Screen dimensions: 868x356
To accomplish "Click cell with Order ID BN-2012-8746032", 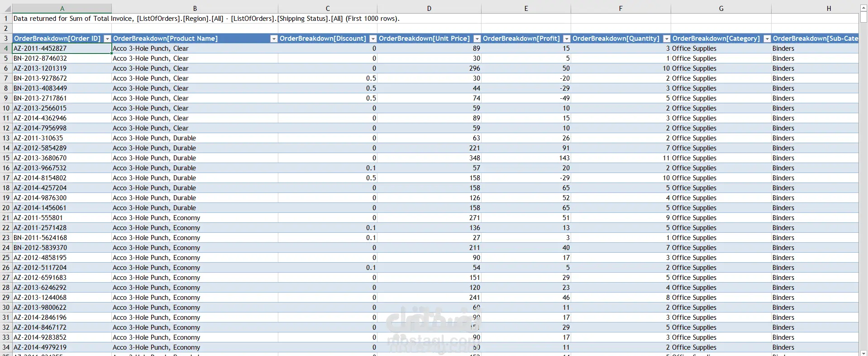I will [x=62, y=58].
